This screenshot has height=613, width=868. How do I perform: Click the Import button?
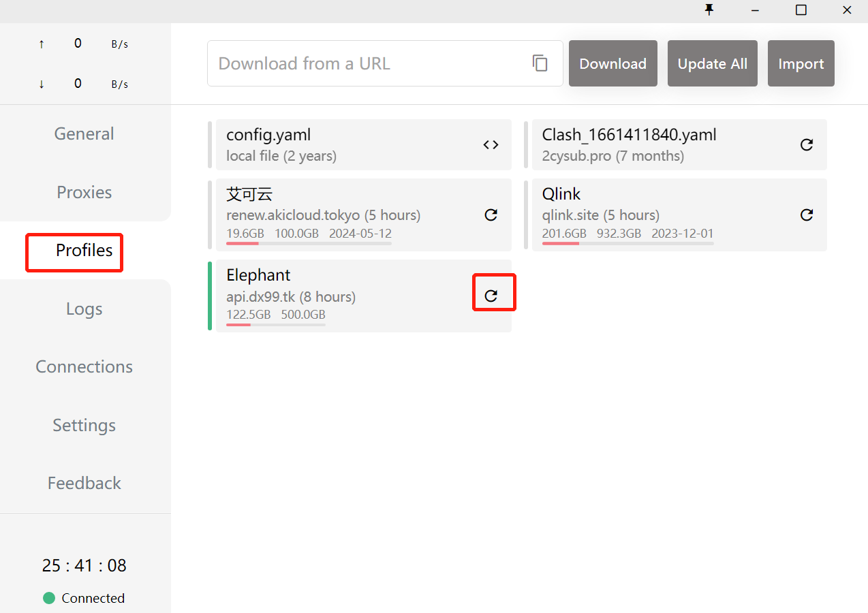click(x=801, y=63)
